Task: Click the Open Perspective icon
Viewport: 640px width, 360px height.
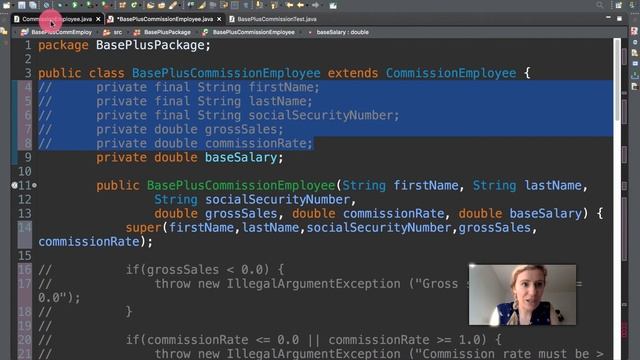Action: point(619,5)
